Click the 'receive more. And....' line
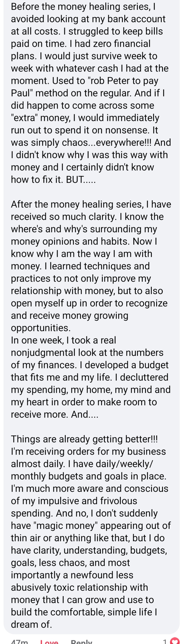187x644 pixels. pyautogui.click(x=55, y=414)
